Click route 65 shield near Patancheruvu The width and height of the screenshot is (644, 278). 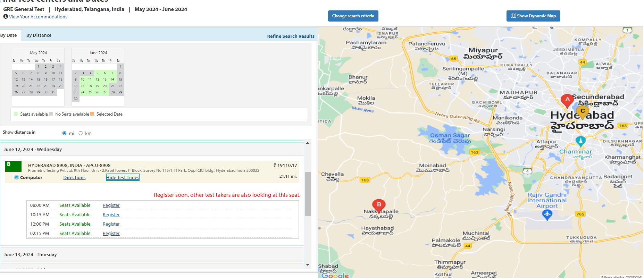pyautogui.click(x=453, y=59)
